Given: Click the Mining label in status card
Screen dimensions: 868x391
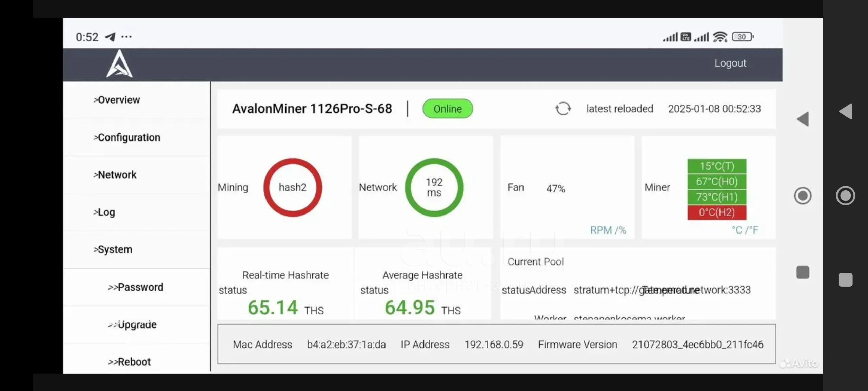Looking at the screenshot, I should (x=233, y=187).
